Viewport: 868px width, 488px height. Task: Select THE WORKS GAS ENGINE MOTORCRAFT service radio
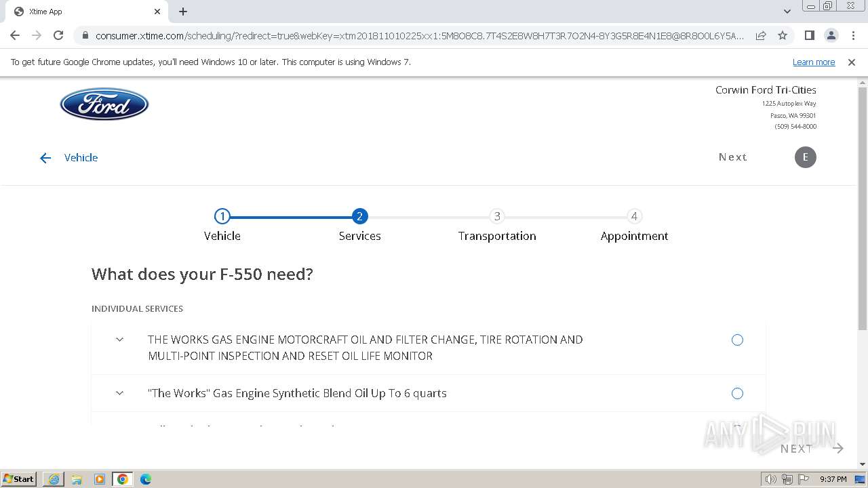pos(737,340)
